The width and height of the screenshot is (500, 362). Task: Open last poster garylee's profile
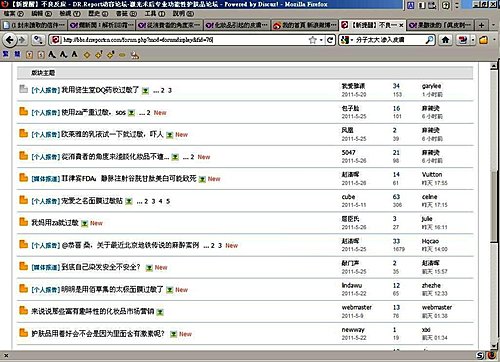[x=431, y=86]
